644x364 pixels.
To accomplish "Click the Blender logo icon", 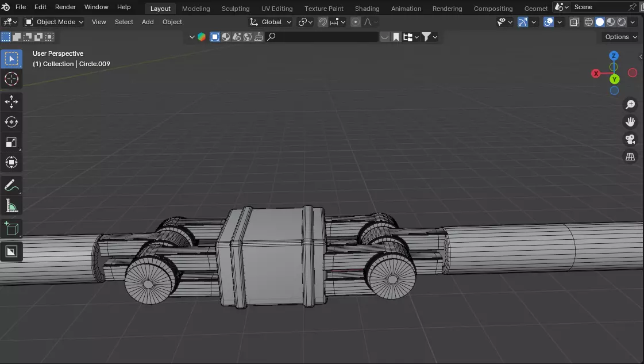I will pyautogui.click(x=6, y=7).
